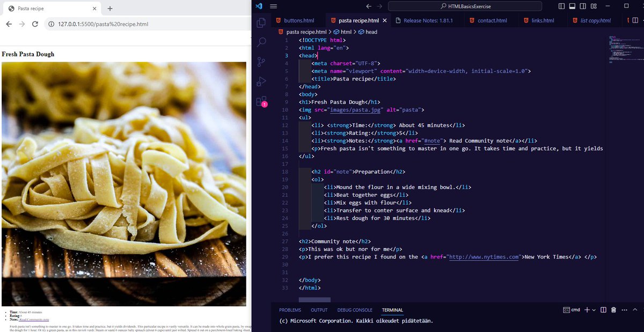Open the Run and Debug view
The width and height of the screenshot is (644, 332).
tap(261, 82)
